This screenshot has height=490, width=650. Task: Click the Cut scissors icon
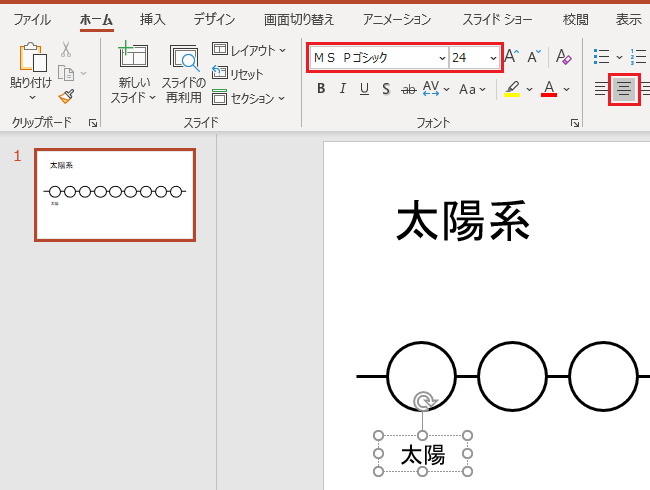(x=66, y=49)
